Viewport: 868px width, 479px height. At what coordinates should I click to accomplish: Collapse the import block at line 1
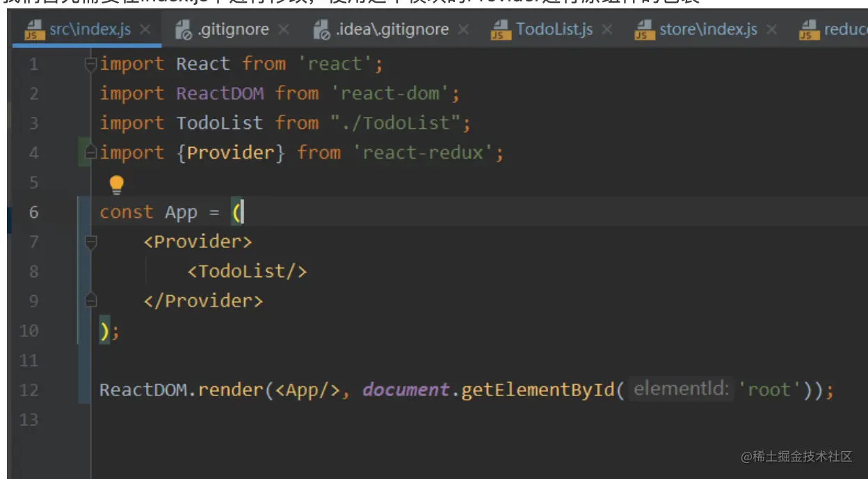pos(90,65)
